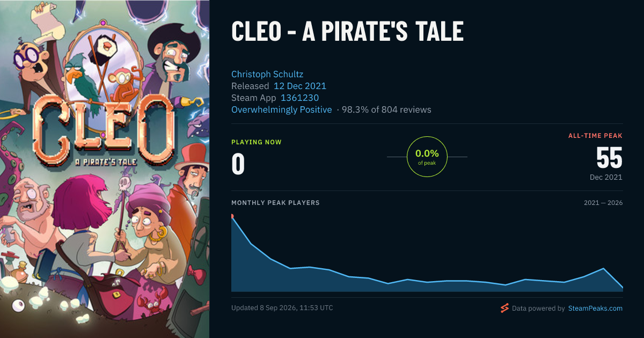Image resolution: width=644 pixels, height=338 pixels.
Task: Click the Overwhelmingly Positive review rating
Action: pos(282,109)
